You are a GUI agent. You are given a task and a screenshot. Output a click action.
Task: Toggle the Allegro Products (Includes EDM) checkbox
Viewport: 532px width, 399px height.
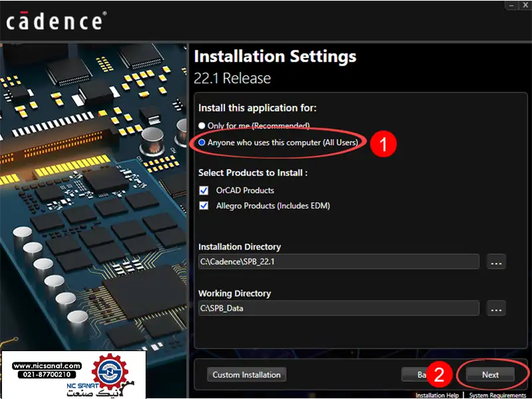[203, 206]
